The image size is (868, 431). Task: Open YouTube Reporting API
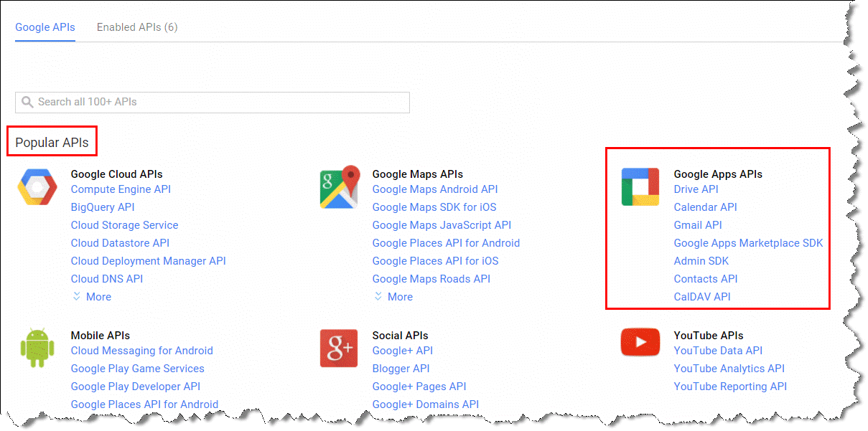[x=731, y=387]
